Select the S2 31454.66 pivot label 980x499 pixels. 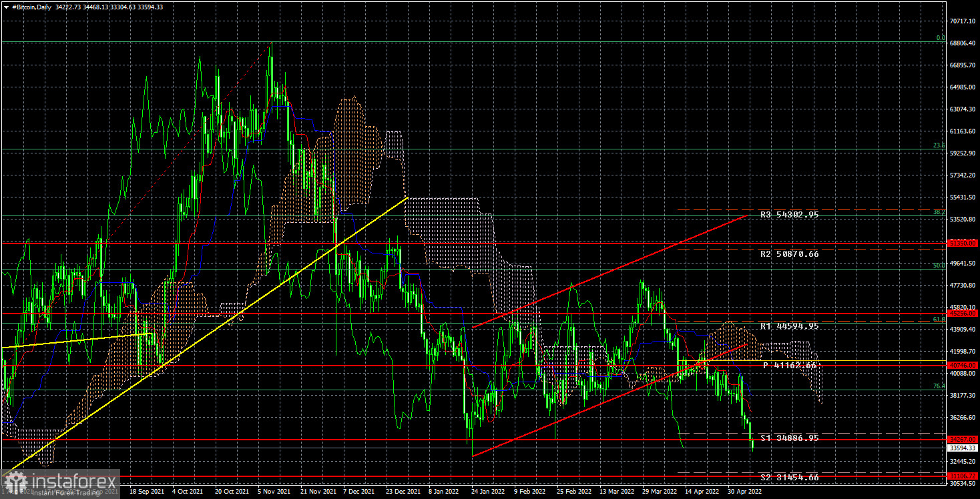(789, 478)
